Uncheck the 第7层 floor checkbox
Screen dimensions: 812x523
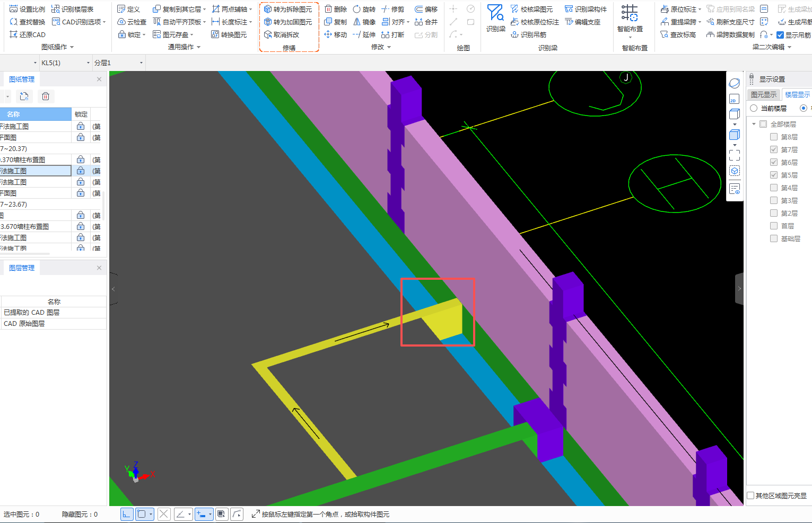774,149
